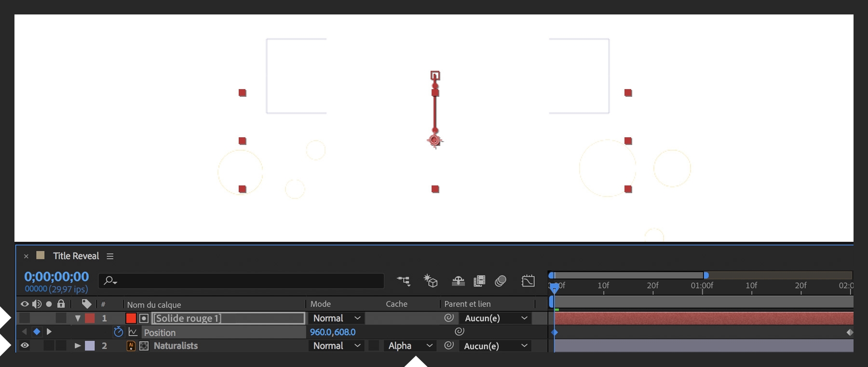This screenshot has width=868, height=367.
Task: Click the Nom du calque column header
Action: tap(154, 304)
